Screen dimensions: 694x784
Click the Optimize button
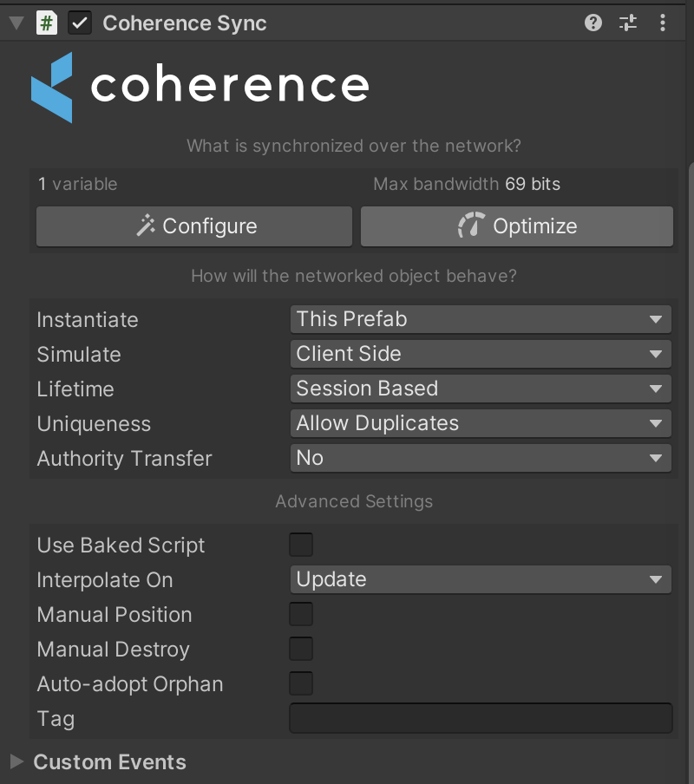(x=516, y=226)
